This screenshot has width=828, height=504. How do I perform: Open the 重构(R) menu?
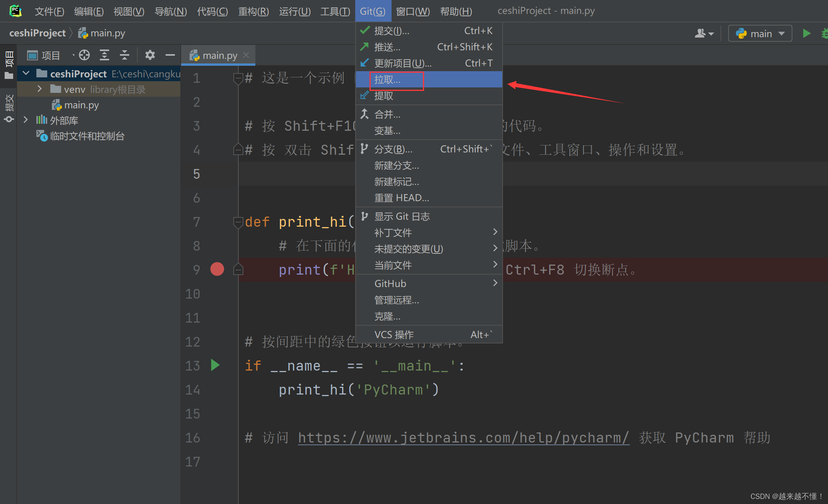253,11
